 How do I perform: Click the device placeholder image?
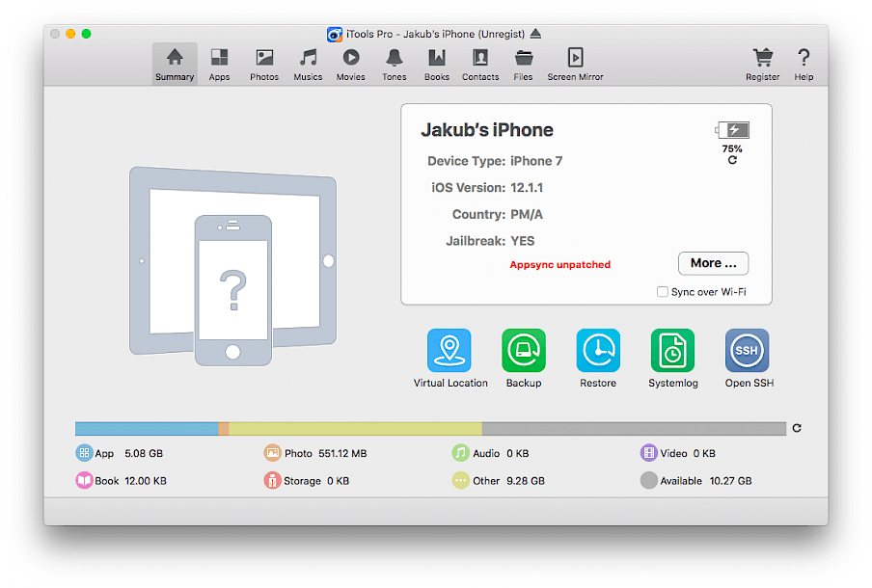[x=233, y=266]
